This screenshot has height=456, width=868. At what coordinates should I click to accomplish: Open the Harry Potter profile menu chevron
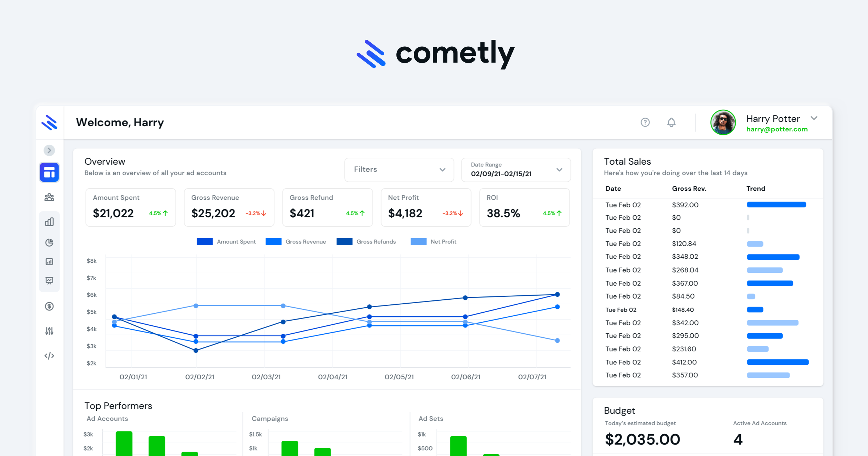pos(814,118)
